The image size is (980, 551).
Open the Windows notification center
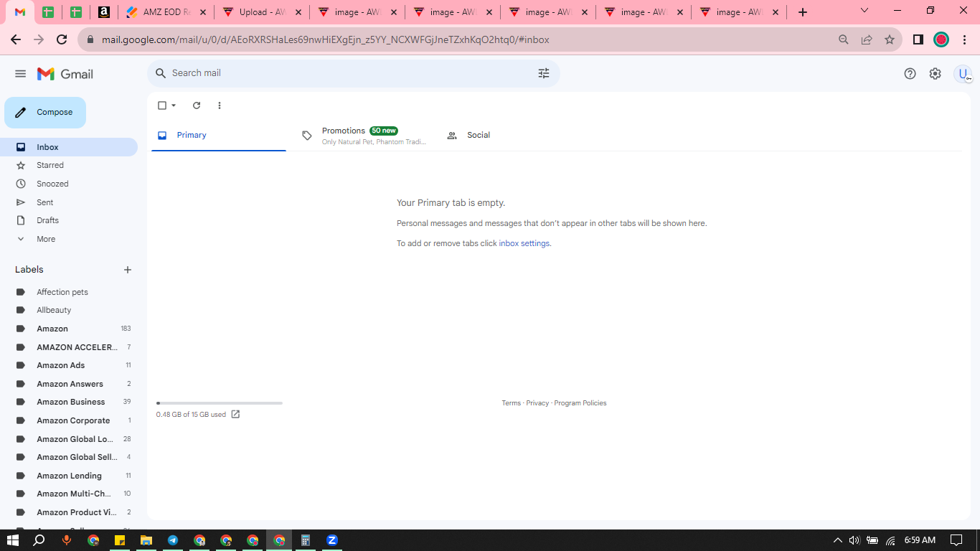click(x=956, y=540)
